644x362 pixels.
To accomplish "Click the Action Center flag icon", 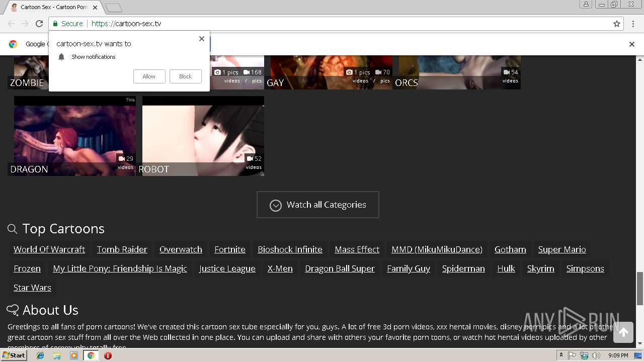I will (572, 355).
